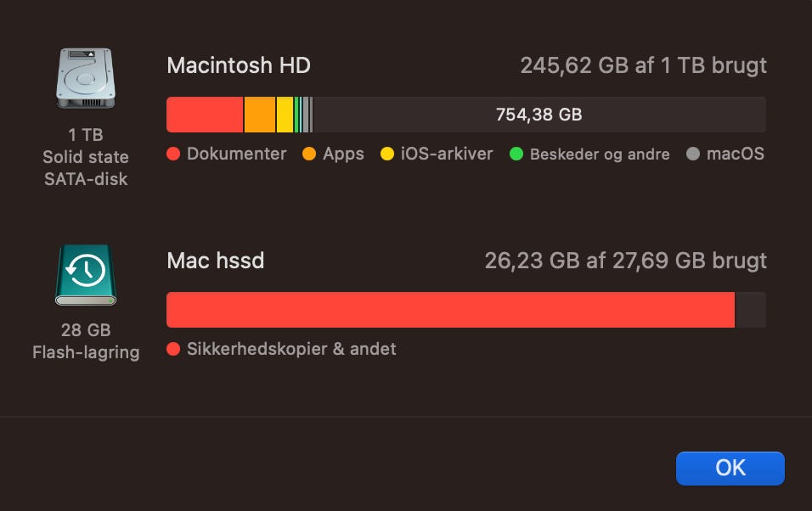This screenshot has height=511, width=812.
Task: Click the red Mac hssd usage bar
Action: (450, 310)
